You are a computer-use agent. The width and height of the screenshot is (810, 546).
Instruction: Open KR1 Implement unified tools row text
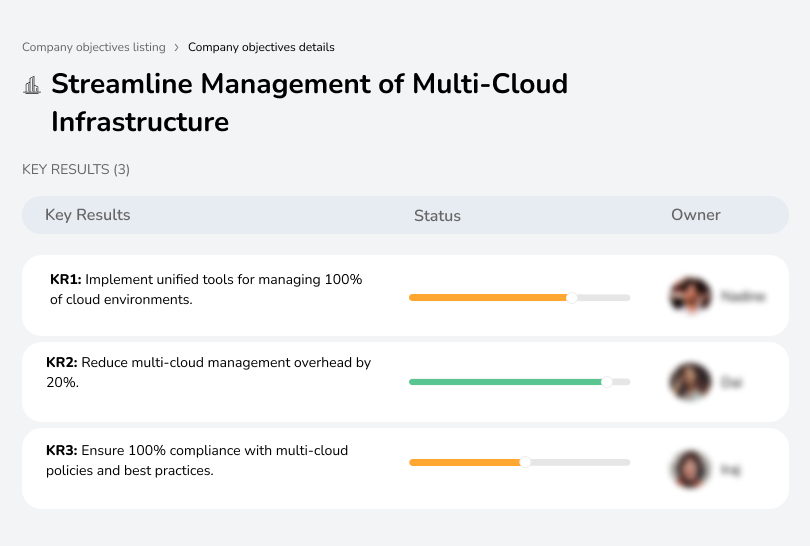point(206,289)
